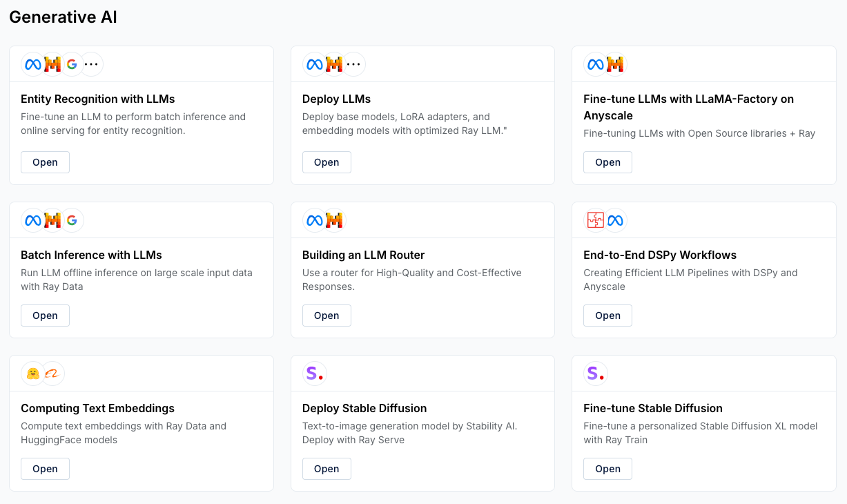Click Stability AI icon on Deploy Stable Diffusion card
This screenshot has height=504, width=847.
pyautogui.click(x=315, y=374)
